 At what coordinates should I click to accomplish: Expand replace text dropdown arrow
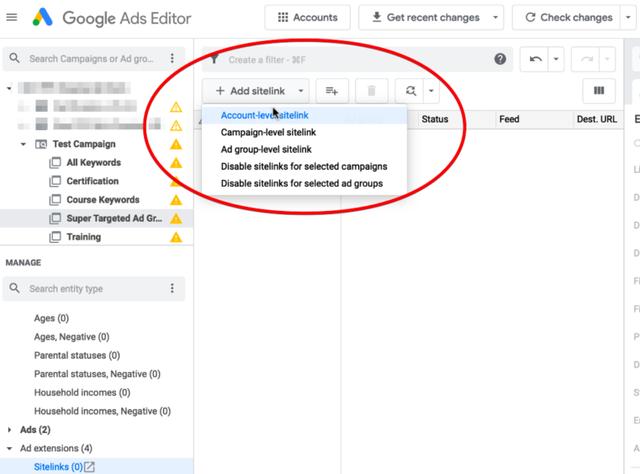(431, 91)
